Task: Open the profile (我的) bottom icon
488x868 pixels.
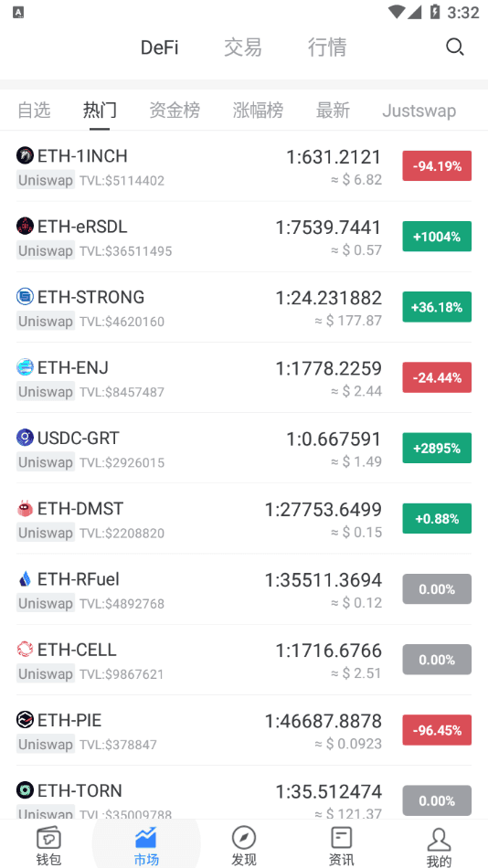Action: click(x=439, y=840)
